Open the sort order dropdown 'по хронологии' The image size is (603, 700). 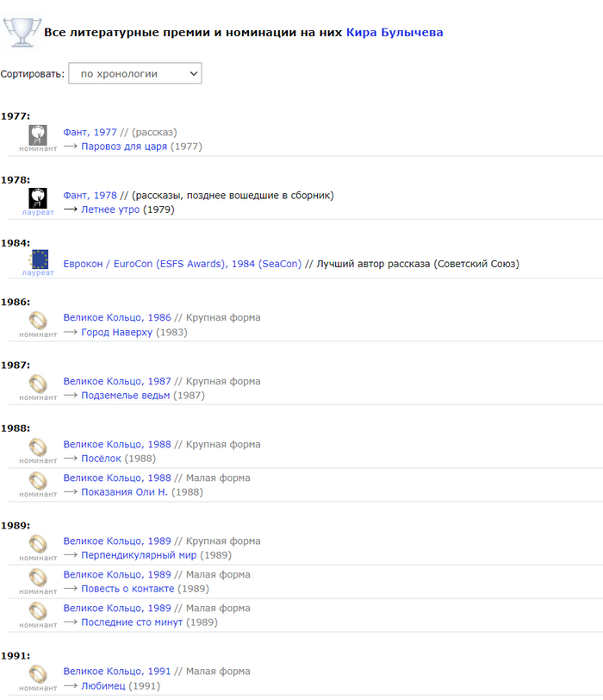(134, 73)
